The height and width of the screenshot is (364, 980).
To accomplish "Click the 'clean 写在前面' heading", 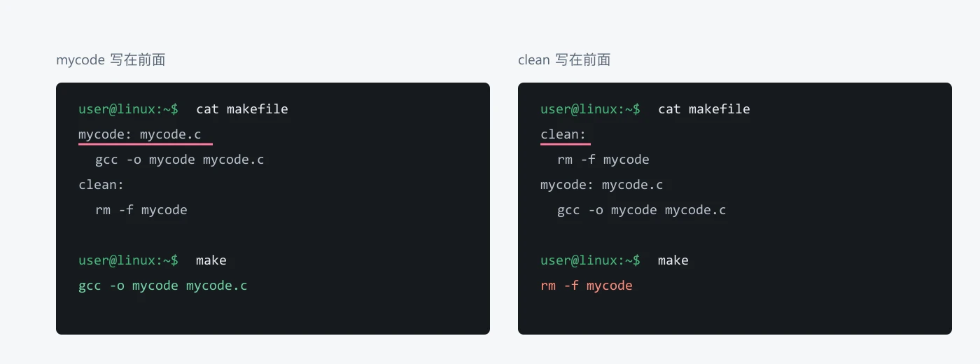I will click(x=564, y=60).
